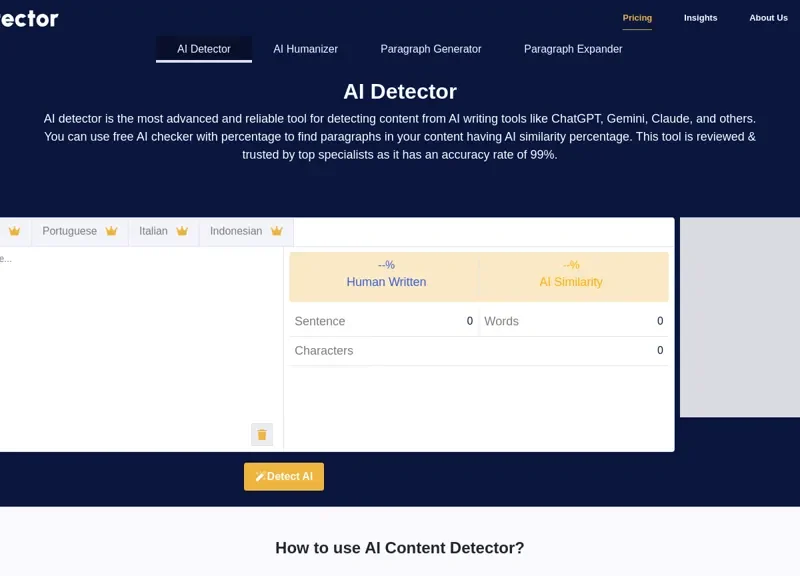This screenshot has height=576, width=800.
Task: Click the Human Written percentage box
Action: tap(385, 277)
